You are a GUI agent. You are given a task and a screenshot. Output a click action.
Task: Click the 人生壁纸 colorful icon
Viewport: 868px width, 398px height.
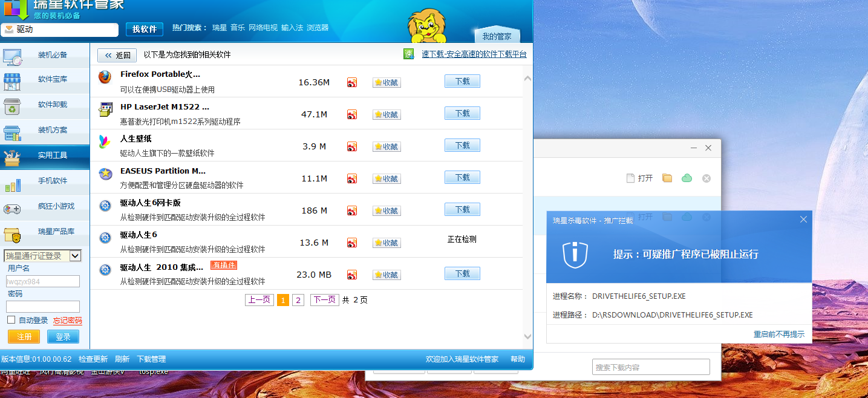coord(105,142)
